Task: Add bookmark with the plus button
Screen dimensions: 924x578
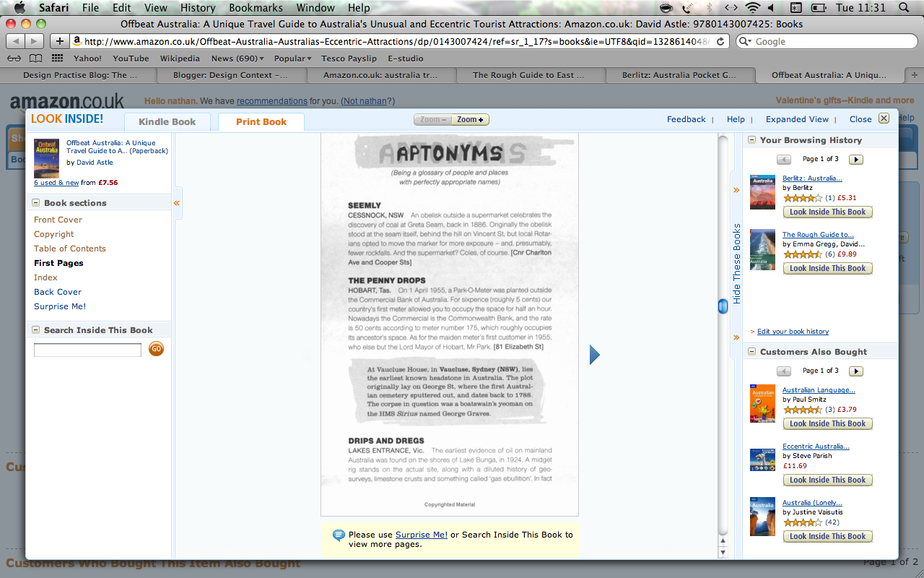Action: click(x=60, y=41)
